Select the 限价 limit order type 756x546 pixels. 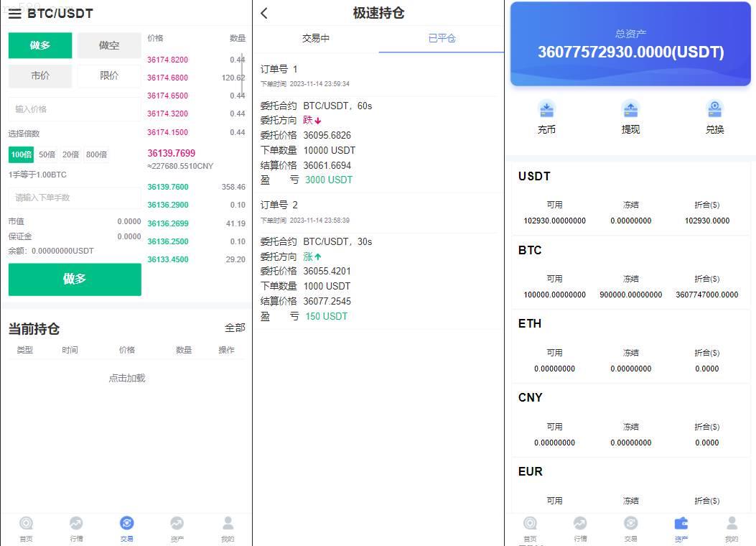(x=109, y=75)
